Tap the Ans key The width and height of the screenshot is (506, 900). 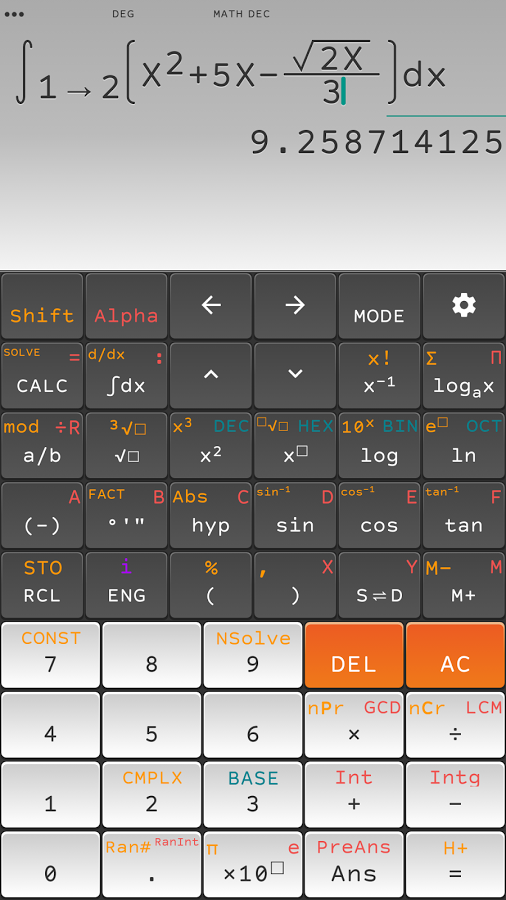pyautogui.click(x=354, y=865)
